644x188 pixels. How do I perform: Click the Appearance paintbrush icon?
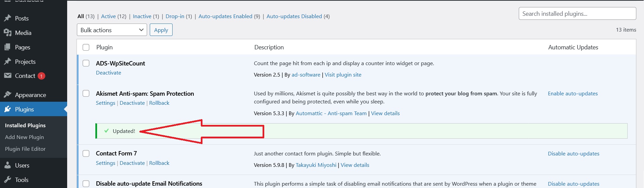[x=7, y=95]
